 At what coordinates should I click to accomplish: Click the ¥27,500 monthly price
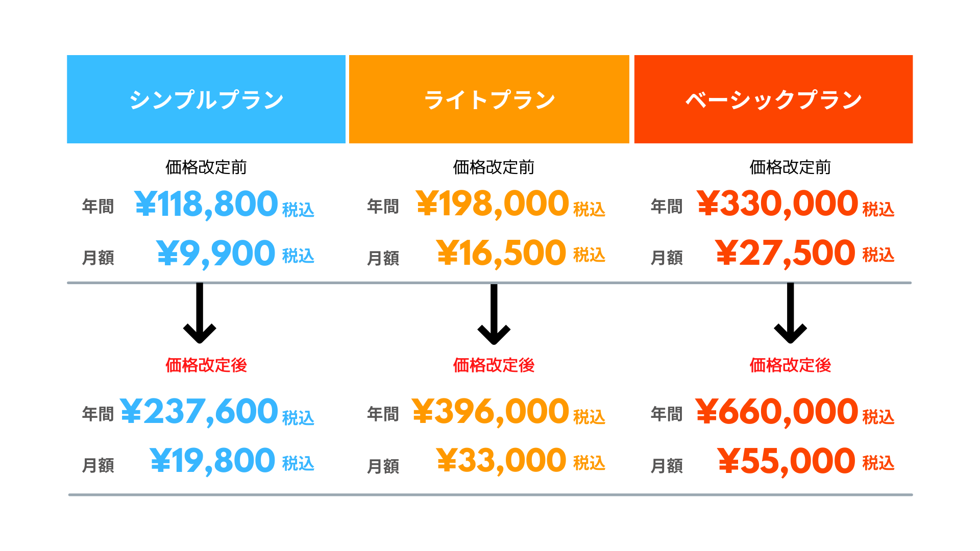[x=785, y=254]
